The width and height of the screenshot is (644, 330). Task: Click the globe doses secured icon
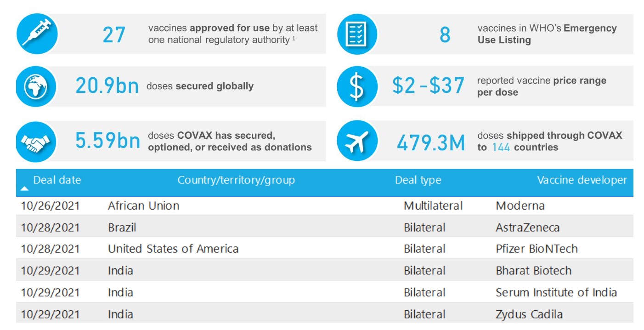[x=36, y=86]
